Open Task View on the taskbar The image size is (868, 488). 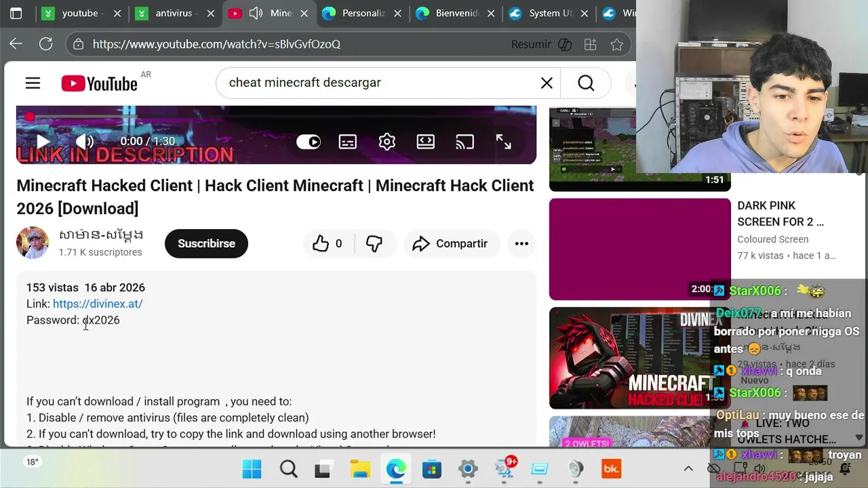coord(323,469)
